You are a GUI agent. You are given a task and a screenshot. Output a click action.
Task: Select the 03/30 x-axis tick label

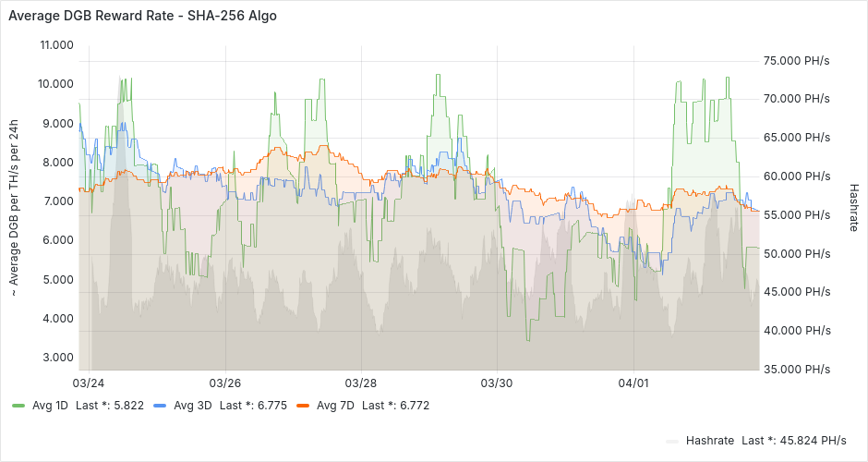[497, 383]
